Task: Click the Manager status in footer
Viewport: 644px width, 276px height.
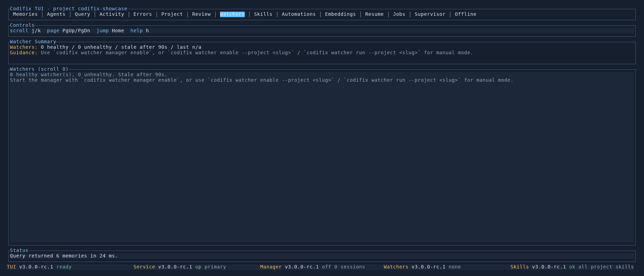Action: pyautogui.click(x=313, y=267)
